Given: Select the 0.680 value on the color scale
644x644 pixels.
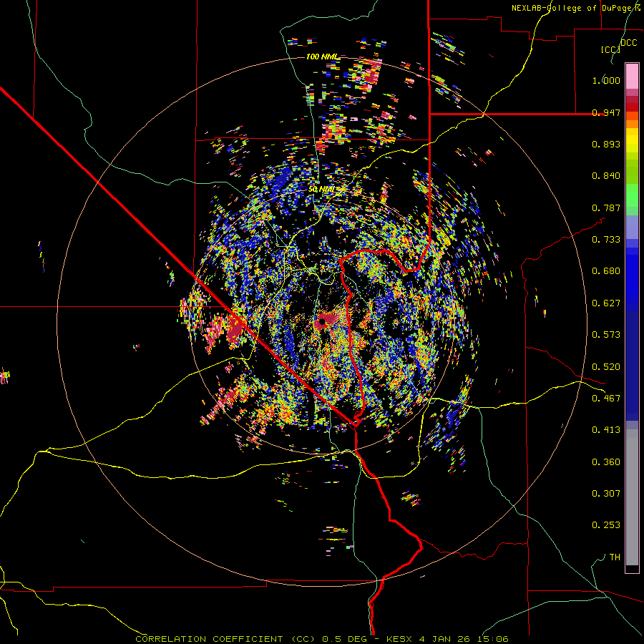Looking at the screenshot, I should (606, 271).
